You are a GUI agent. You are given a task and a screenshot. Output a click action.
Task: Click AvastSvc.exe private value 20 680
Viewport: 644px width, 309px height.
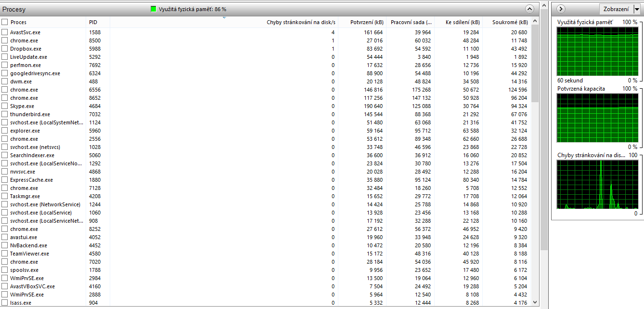pyautogui.click(x=519, y=32)
